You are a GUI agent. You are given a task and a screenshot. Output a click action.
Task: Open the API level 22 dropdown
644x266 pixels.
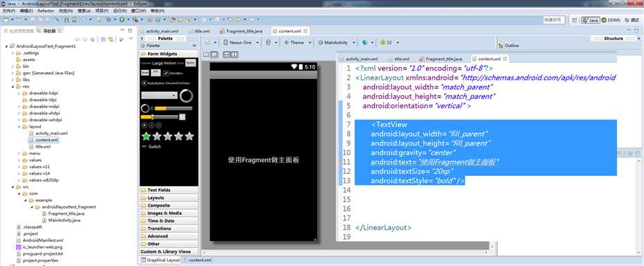[389, 42]
